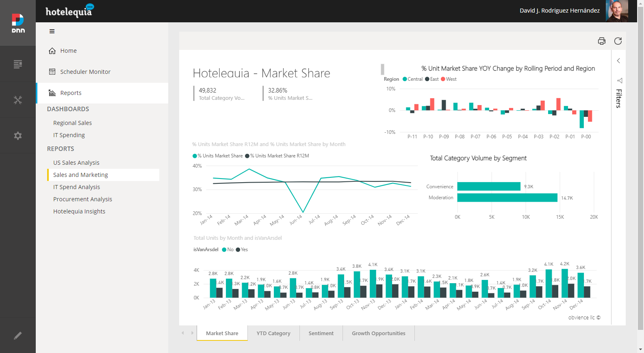This screenshot has width=644, height=353.
Task: Click the Convenience segment bar
Action: point(489,186)
